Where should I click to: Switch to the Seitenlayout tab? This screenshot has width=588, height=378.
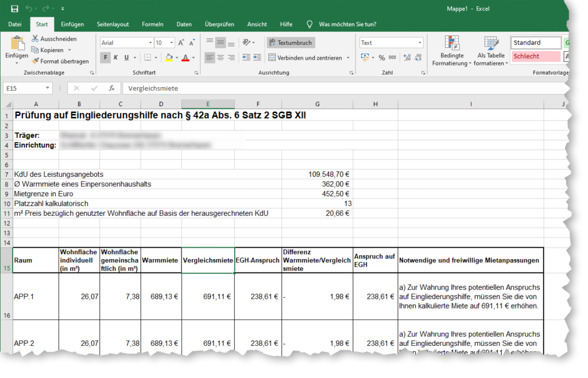pyautogui.click(x=113, y=24)
